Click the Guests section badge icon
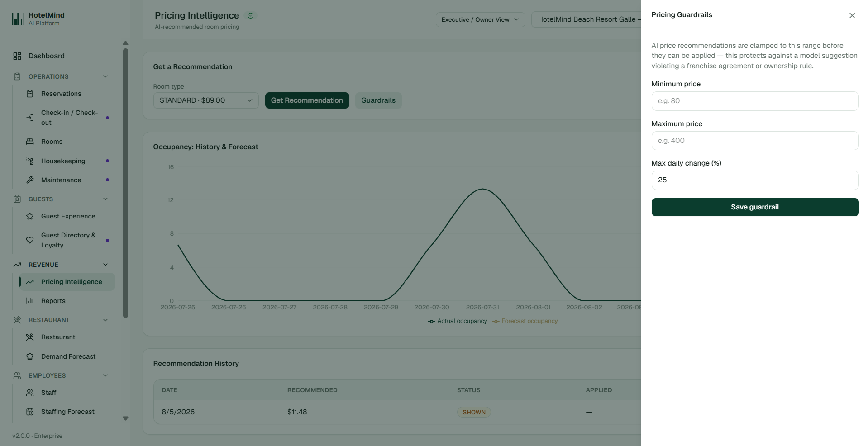This screenshot has height=446, width=868. 17,199
